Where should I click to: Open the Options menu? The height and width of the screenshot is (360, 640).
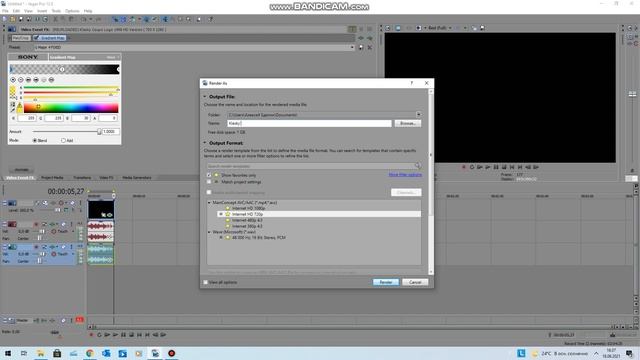pos(72,11)
